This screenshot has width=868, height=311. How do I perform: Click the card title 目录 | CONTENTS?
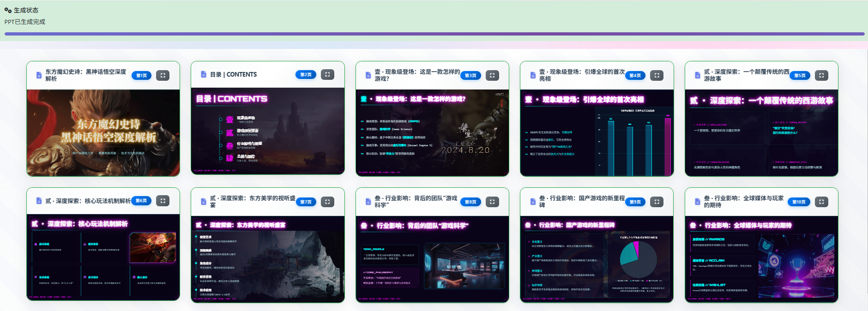(234, 74)
